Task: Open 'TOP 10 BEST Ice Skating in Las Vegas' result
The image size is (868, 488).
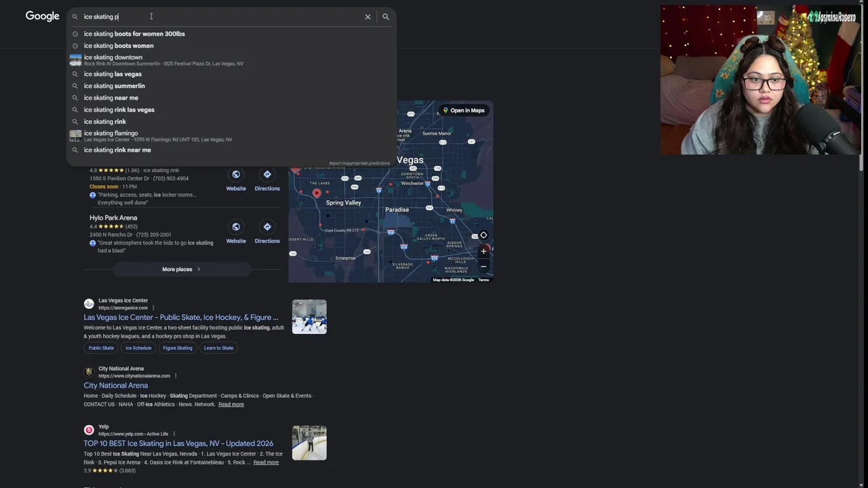Action: [x=179, y=443]
